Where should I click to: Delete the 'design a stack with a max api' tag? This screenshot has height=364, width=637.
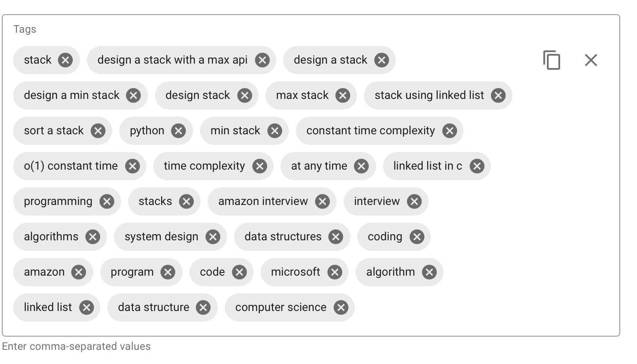click(x=262, y=60)
